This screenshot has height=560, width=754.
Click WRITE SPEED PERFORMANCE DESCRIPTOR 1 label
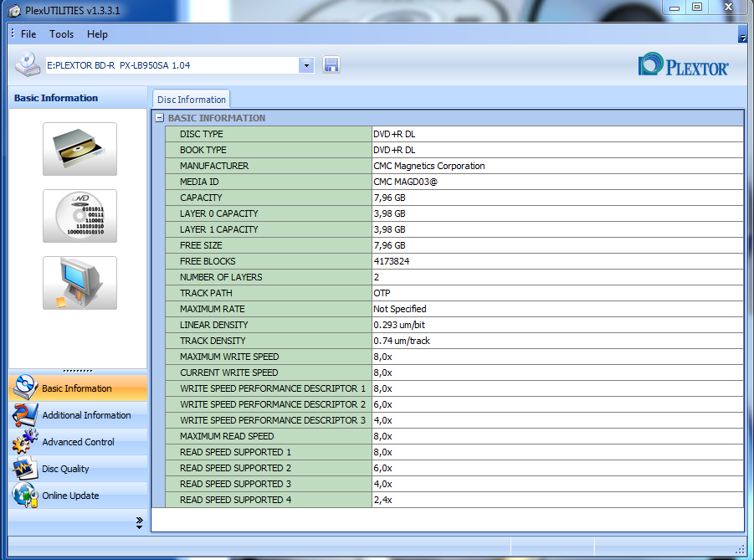point(273,388)
